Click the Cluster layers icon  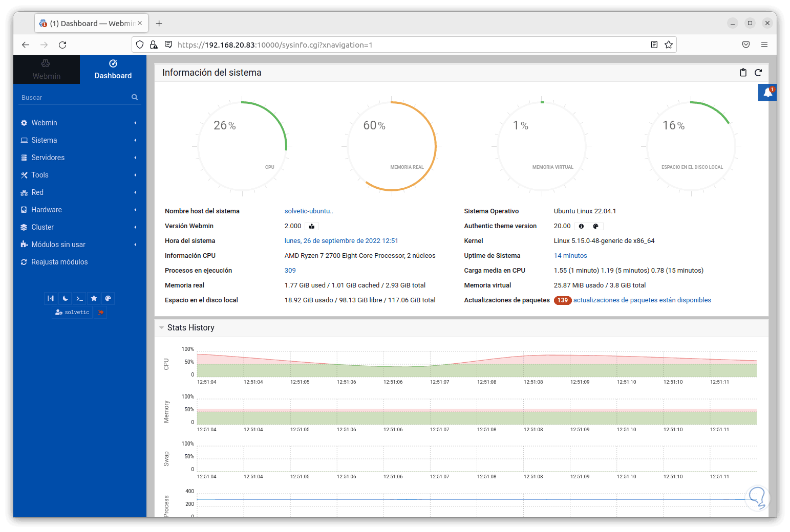(x=24, y=227)
